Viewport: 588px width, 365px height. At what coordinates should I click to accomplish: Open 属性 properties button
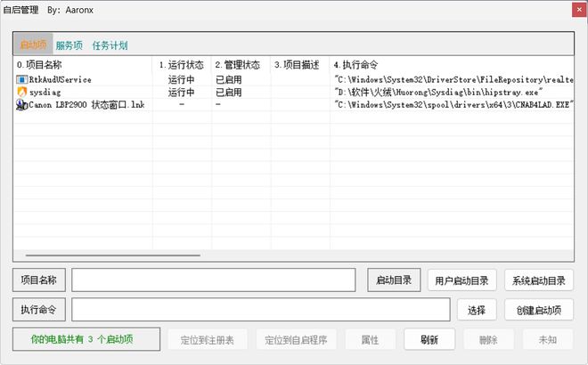pyautogui.click(x=370, y=340)
